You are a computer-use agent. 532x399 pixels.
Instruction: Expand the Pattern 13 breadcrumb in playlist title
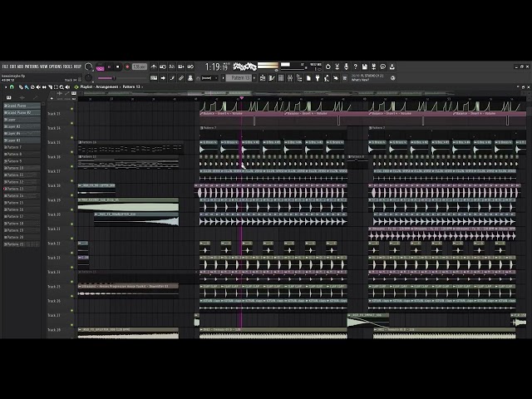point(131,86)
